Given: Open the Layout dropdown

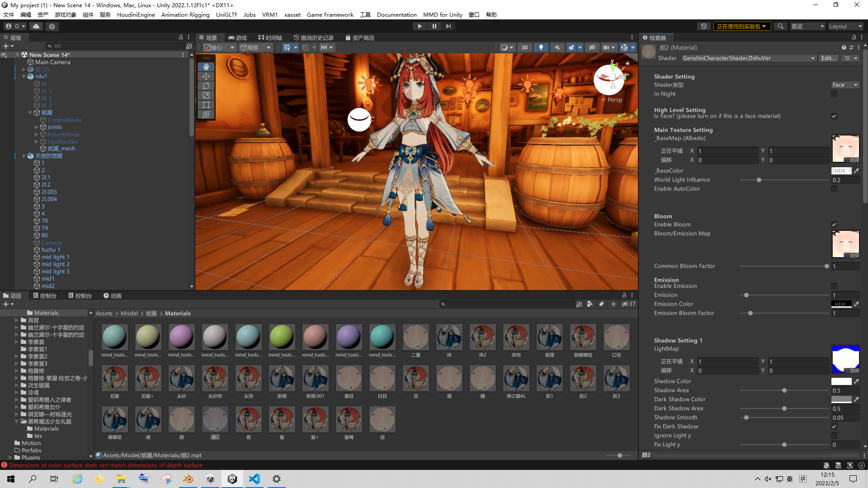Looking at the screenshot, I should pos(845,26).
